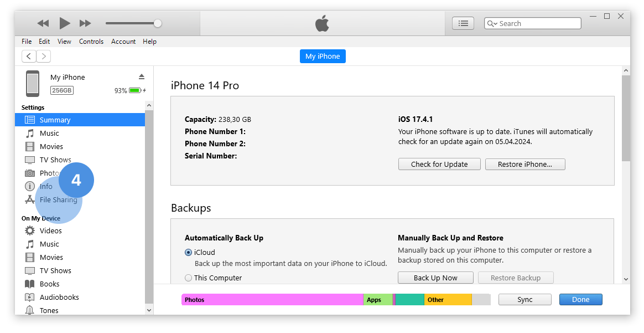Adjust the volume slider knob
Image resolution: width=644 pixels, height=333 pixels.
pyautogui.click(x=158, y=23)
